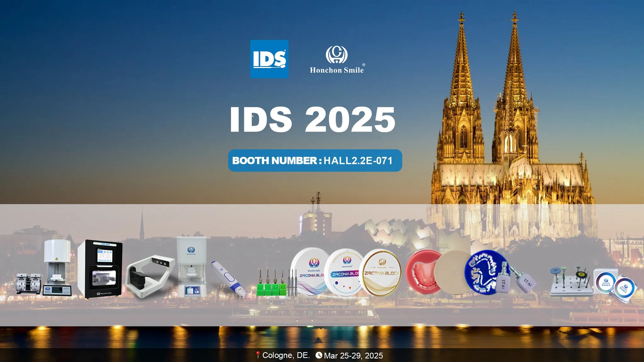The width and height of the screenshot is (644, 362).
Task: Click the Booth Number HALL2.2E-071 banner
Action: [x=315, y=161]
